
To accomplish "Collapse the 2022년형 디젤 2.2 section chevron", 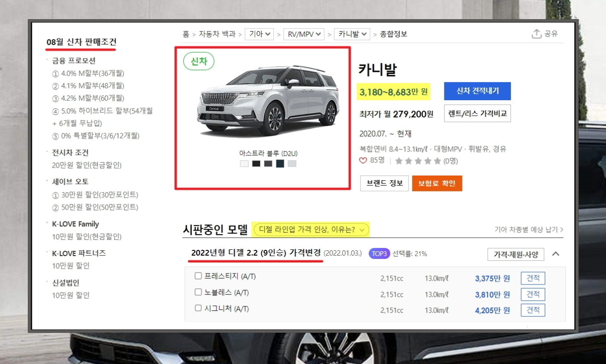I will pyautogui.click(x=556, y=254).
